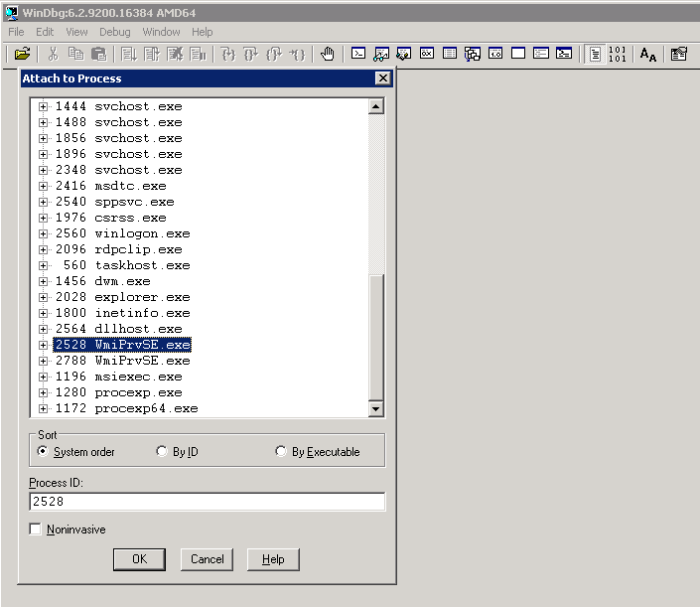Click the Cut scissors toolbar icon

point(54,54)
